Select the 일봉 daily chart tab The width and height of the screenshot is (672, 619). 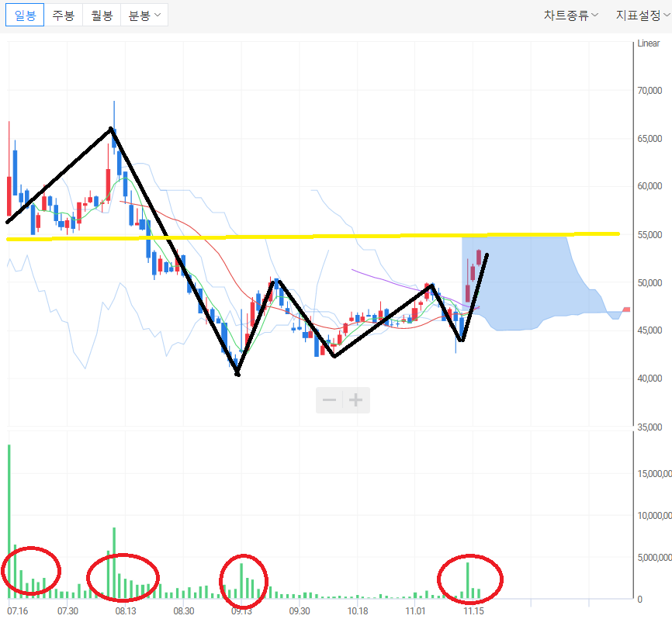pos(25,16)
